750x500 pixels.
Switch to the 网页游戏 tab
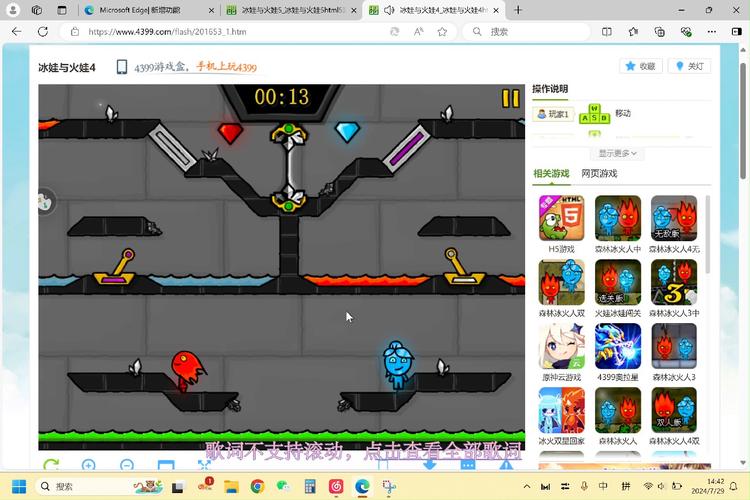(x=599, y=174)
